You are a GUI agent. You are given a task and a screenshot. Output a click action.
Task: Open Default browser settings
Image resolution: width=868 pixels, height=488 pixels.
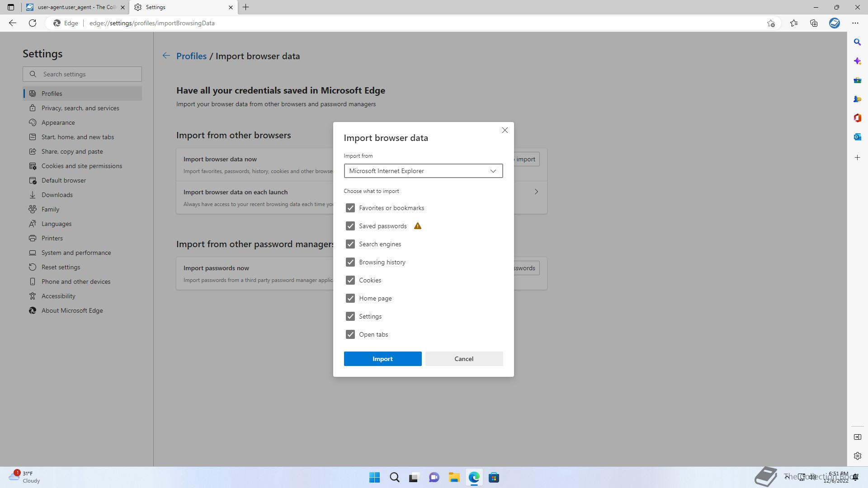click(82, 180)
